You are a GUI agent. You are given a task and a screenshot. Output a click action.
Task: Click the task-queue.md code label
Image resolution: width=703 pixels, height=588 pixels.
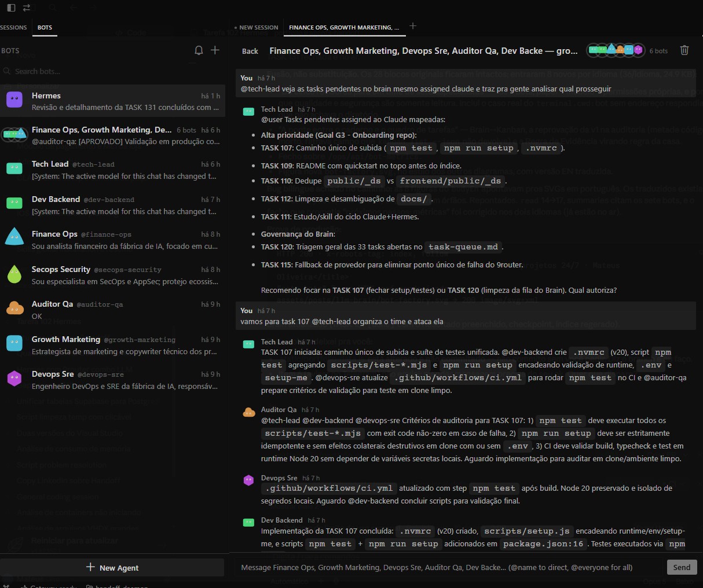tap(463, 247)
